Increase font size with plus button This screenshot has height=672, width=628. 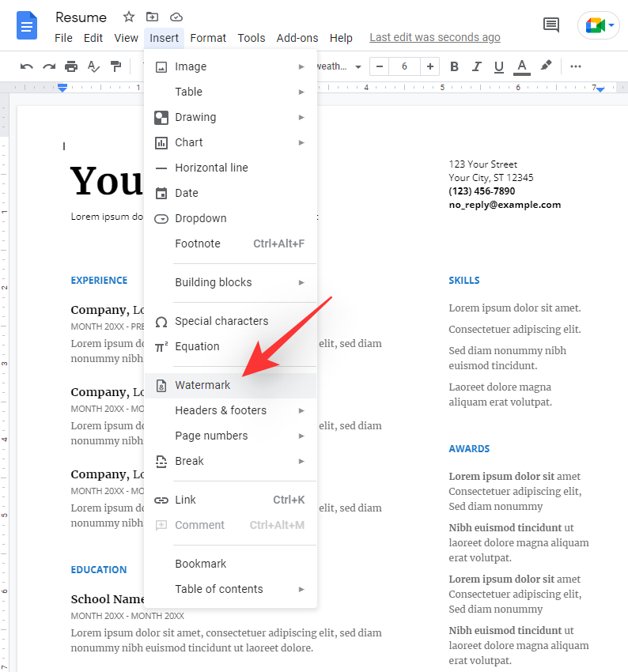(430, 66)
